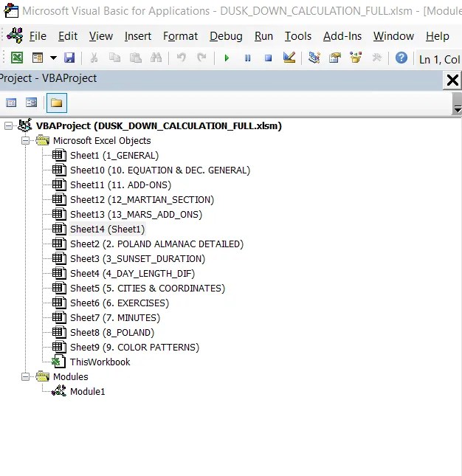Screen dimensions: 462x476
Task: Open the File menu
Action: [x=38, y=36]
